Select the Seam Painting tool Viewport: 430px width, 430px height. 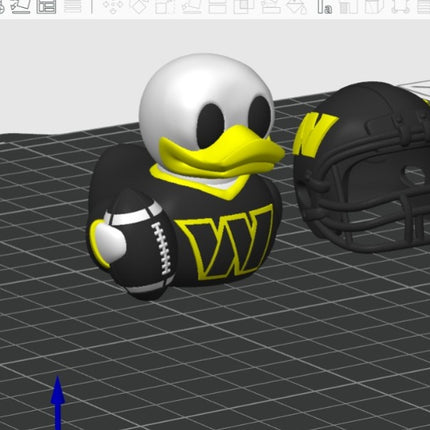(x=296, y=6)
